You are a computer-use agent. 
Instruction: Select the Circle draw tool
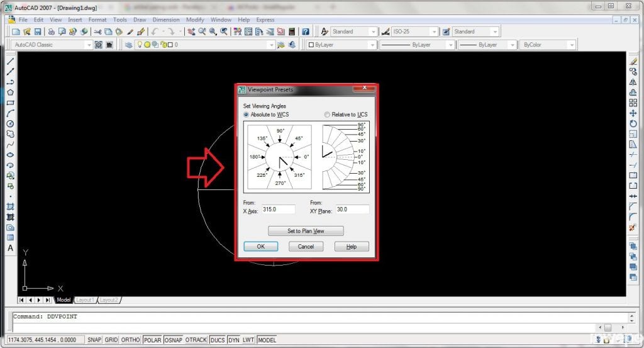pyautogui.click(x=10, y=124)
